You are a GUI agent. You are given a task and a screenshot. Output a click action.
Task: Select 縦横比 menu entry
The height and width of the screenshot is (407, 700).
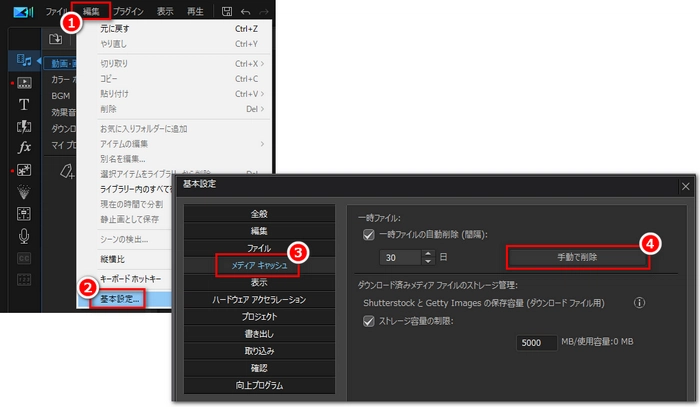[x=112, y=259]
